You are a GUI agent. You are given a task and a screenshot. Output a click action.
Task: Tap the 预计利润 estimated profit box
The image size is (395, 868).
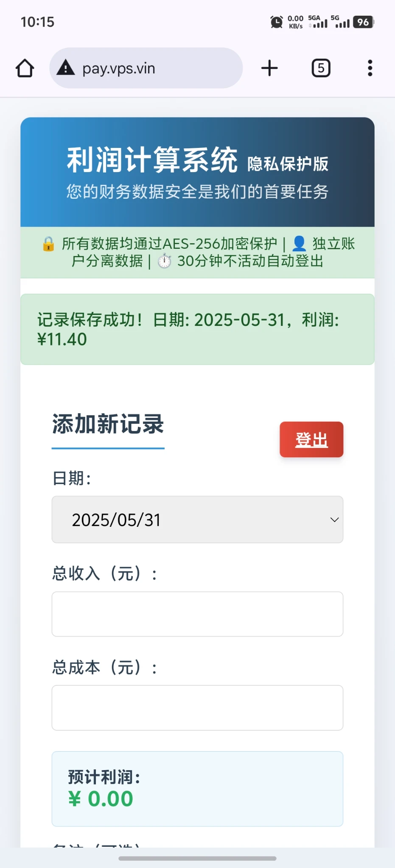point(197,789)
